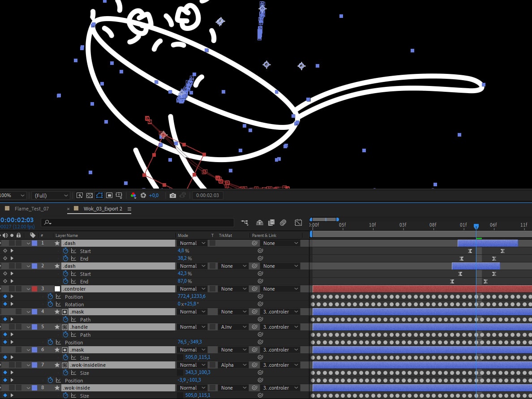The height and width of the screenshot is (399, 532).
Task: Open the Graph Editor icon
Action: coord(299,223)
